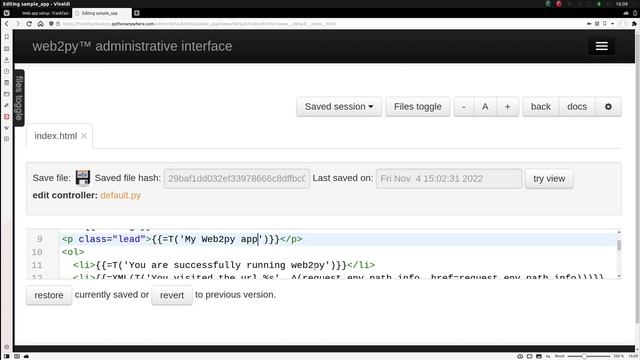This screenshot has width=640, height=360.
Task: Toggle the panel via status bar icon
Action: coord(7,356)
